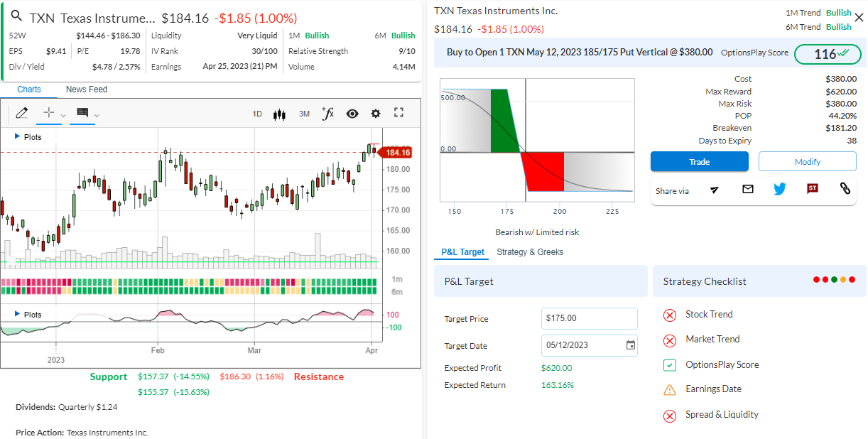Open the crosshair tool dropdown arrow
The height and width of the screenshot is (439, 868).
pos(63,115)
